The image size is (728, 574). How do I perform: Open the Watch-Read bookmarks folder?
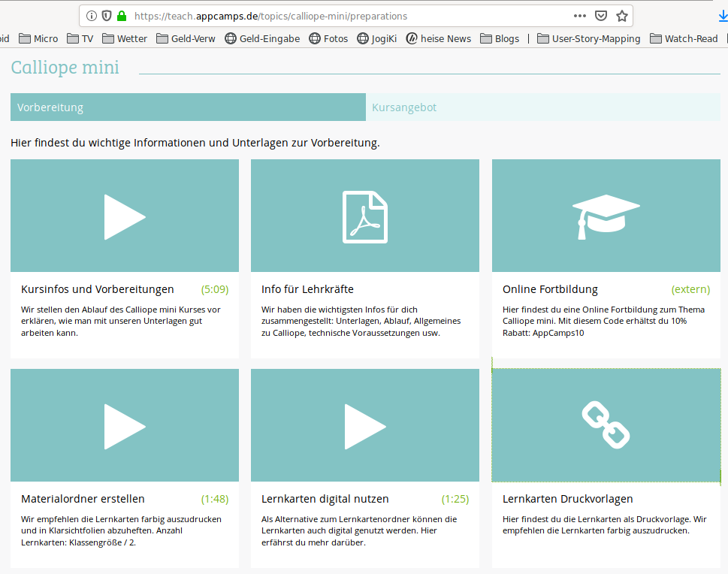684,38
